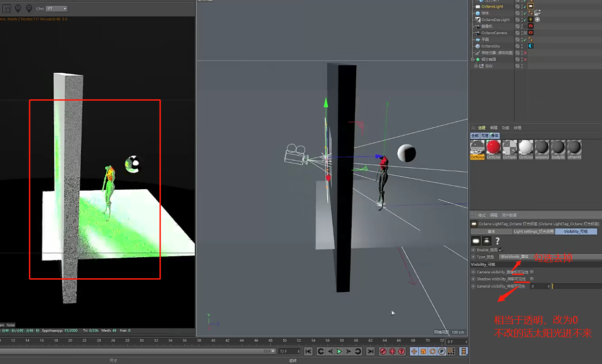The height and width of the screenshot is (364, 602).
Task: Step forward one frame
Action: point(349,351)
